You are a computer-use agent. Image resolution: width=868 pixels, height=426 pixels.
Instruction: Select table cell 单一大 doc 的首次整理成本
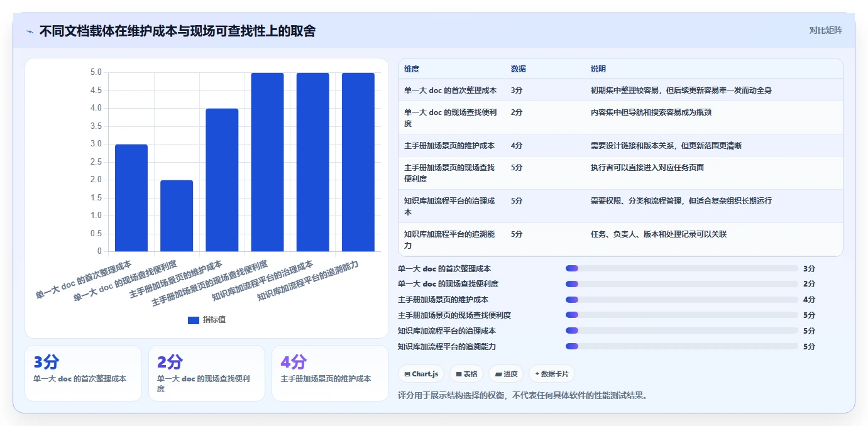click(451, 90)
